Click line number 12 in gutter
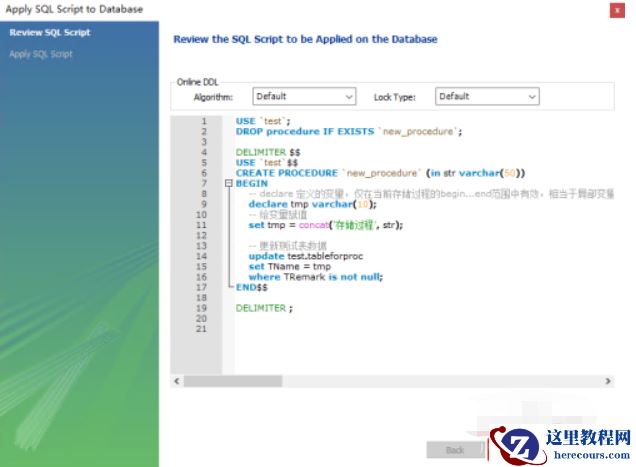Viewport: 636px width, 467px height. tap(201, 235)
